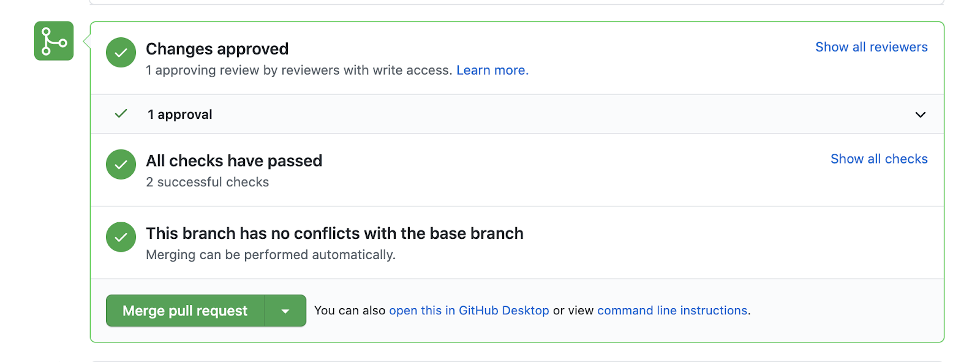This screenshot has height=362, width=980.
Task: Click the All checks passed checkmark circle
Action: pyautogui.click(x=121, y=164)
